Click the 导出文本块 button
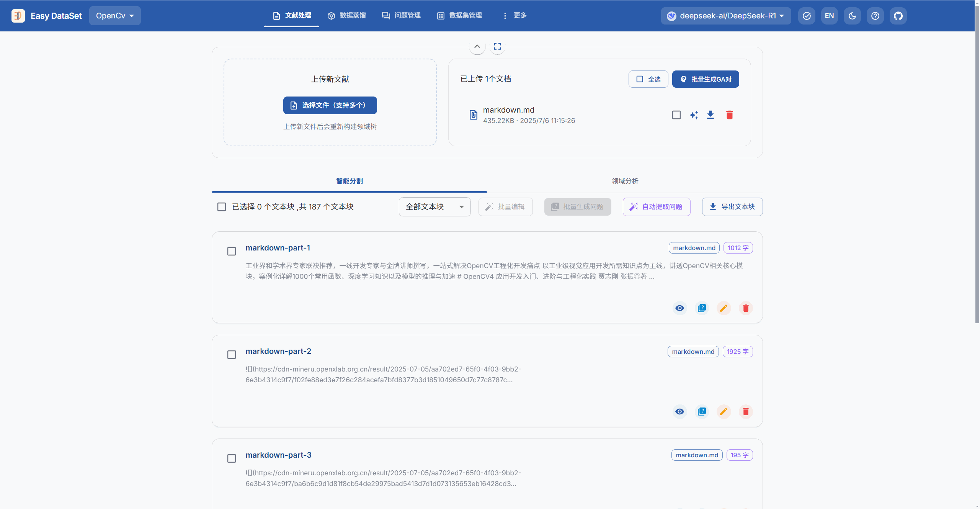The height and width of the screenshot is (509, 980). (732, 207)
